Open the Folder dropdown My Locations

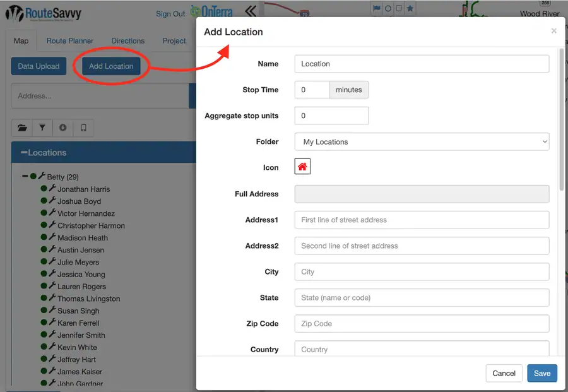point(422,141)
